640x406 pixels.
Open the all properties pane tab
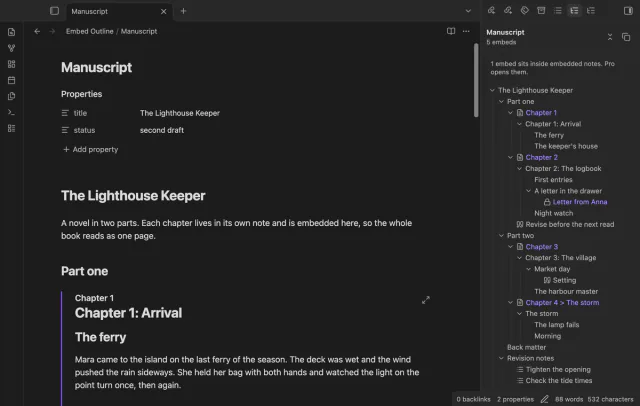point(541,11)
